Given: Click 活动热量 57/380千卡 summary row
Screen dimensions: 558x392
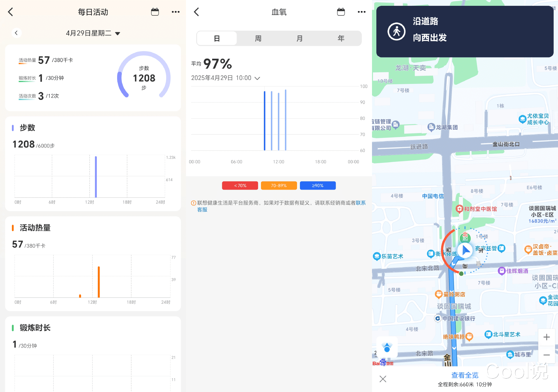Looking at the screenshot, I should pyautogui.click(x=46, y=60).
